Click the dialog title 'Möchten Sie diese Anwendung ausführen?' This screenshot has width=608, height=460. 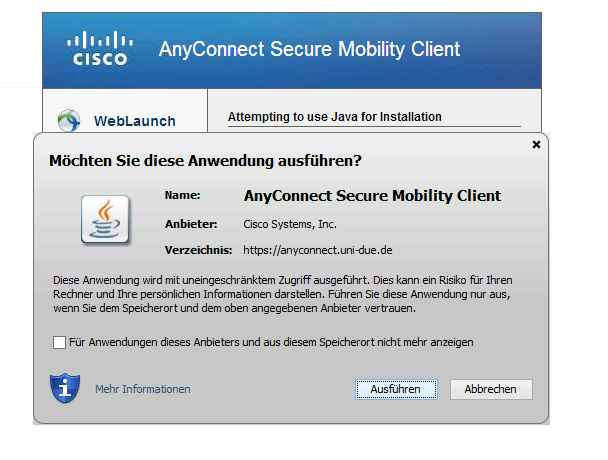pos(205,160)
